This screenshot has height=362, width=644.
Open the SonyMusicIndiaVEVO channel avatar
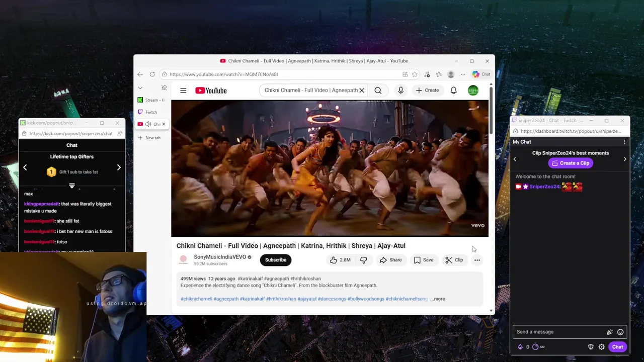[183, 260]
